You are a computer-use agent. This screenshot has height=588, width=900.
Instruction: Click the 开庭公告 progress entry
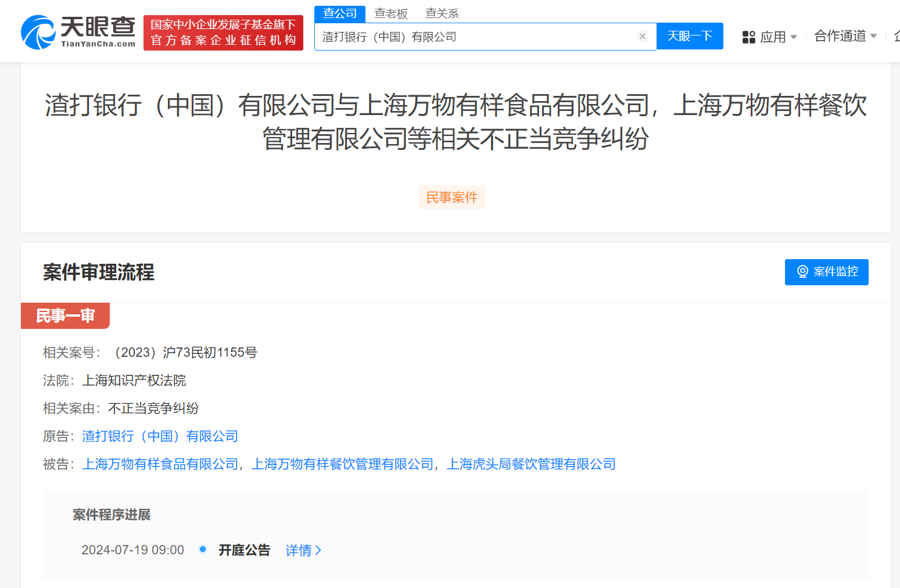click(x=245, y=550)
